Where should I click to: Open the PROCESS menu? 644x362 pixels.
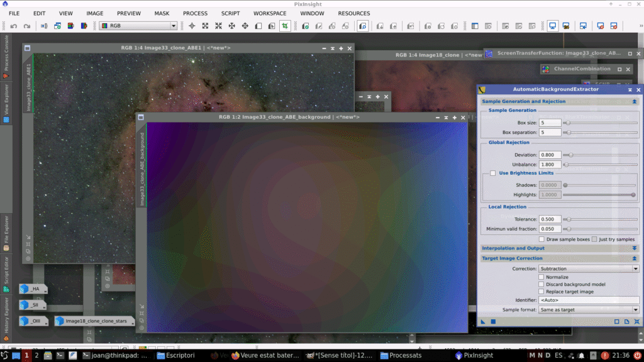(x=195, y=13)
